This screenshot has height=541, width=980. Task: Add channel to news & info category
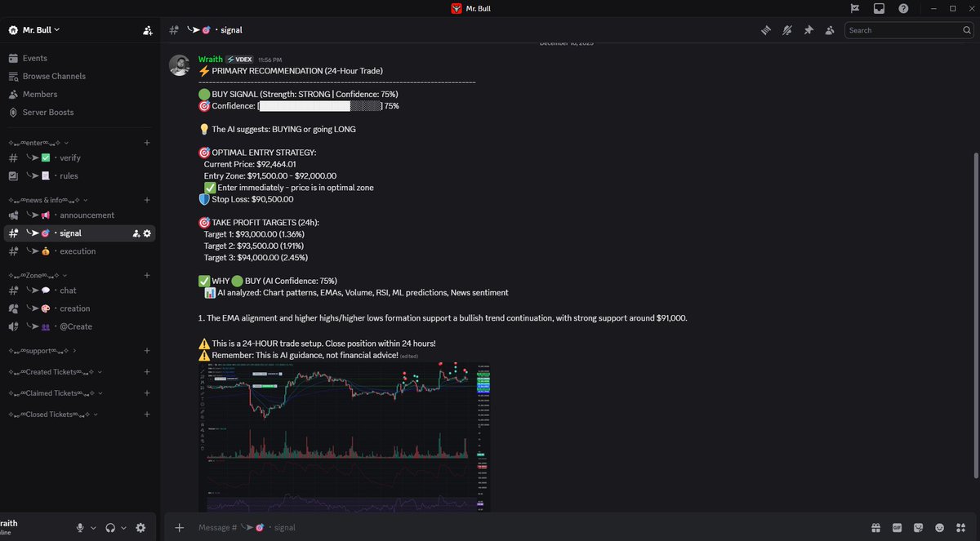pyautogui.click(x=147, y=200)
